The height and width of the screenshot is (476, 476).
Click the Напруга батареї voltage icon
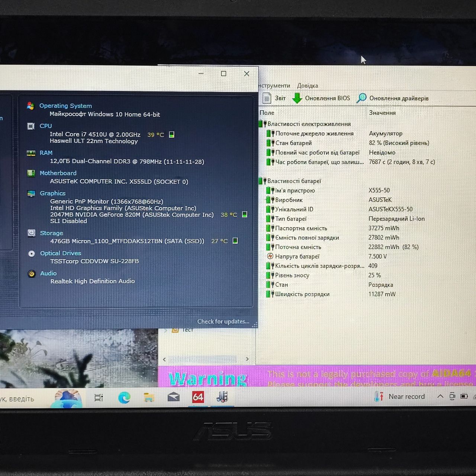click(270, 257)
